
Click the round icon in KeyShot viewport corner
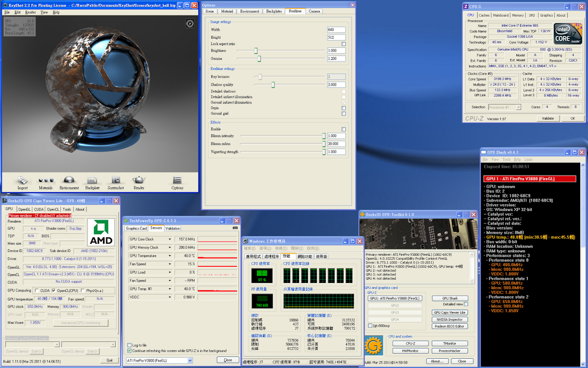coord(190,23)
